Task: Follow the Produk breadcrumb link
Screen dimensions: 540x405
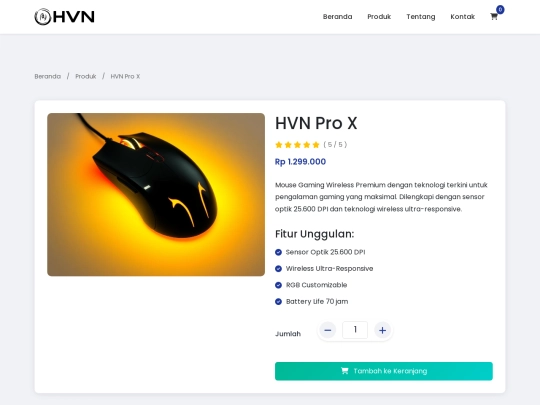Action: click(x=86, y=76)
